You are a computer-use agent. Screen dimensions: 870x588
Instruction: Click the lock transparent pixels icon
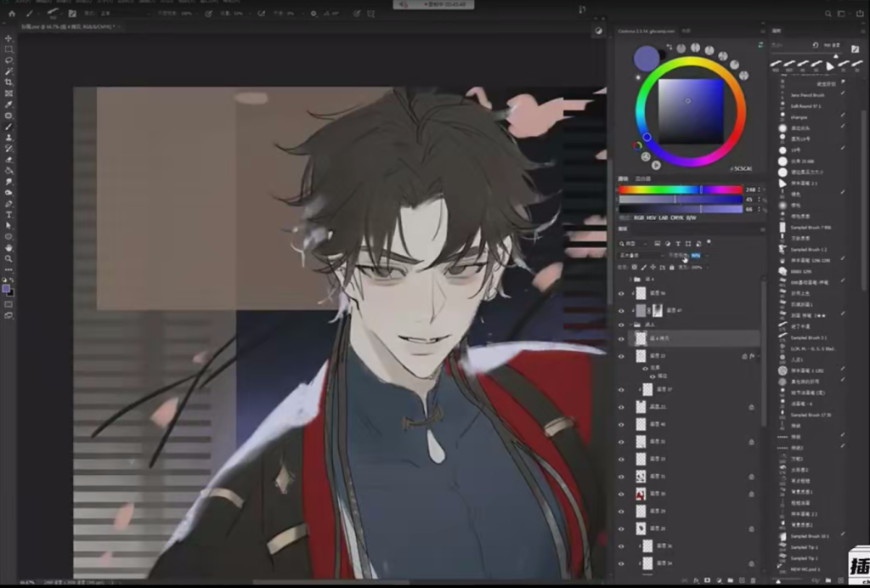pyautogui.click(x=634, y=268)
